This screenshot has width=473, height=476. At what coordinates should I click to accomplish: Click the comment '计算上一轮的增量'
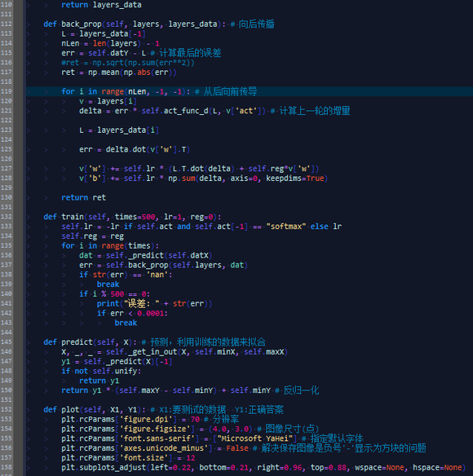pos(315,111)
